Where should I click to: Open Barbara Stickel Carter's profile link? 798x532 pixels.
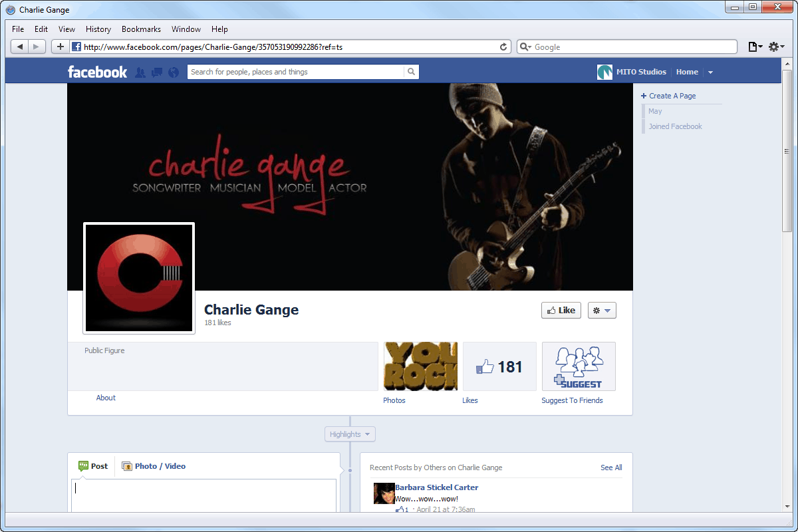point(436,487)
